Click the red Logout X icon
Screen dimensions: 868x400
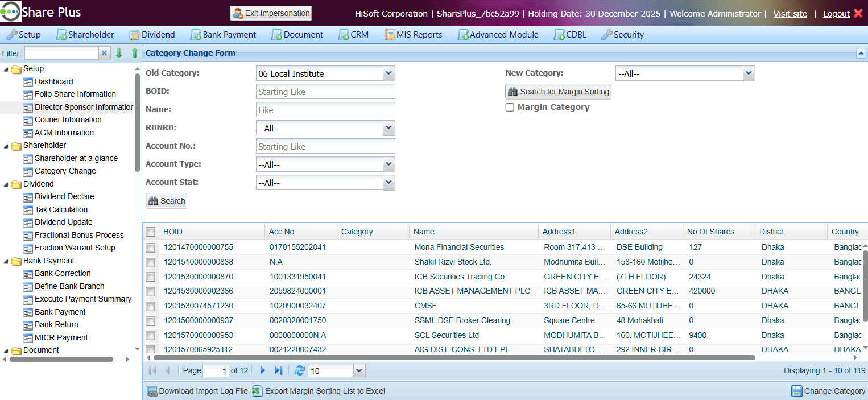pyautogui.click(x=858, y=13)
